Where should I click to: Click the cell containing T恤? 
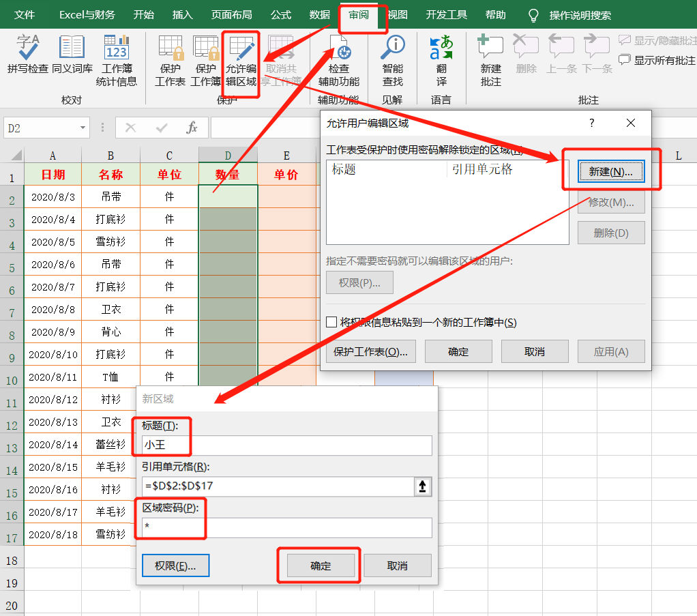pyautogui.click(x=110, y=377)
